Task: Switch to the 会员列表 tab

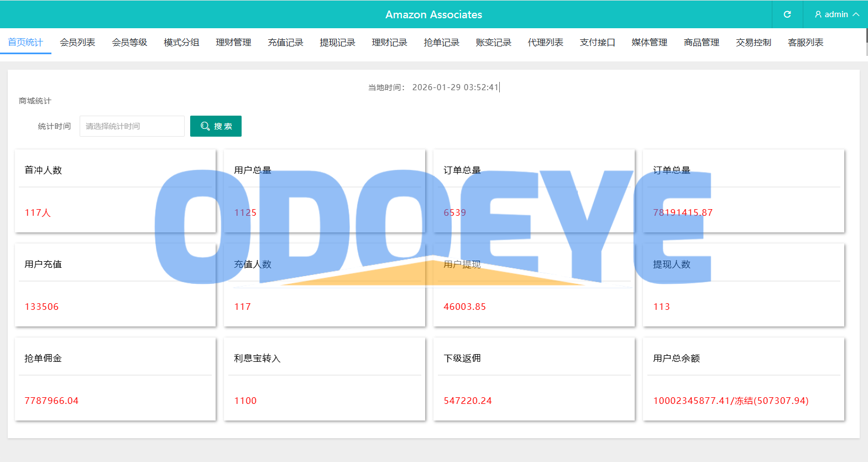Action: (x=77, y=43)
